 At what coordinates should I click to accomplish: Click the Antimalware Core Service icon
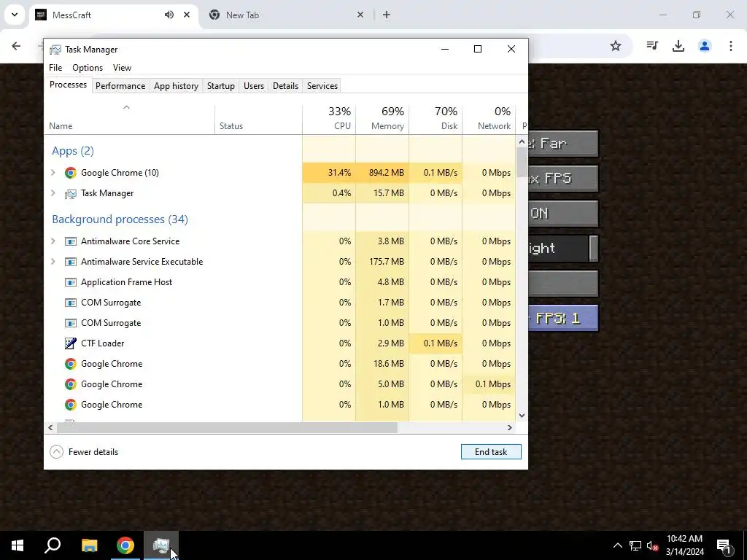71,241
